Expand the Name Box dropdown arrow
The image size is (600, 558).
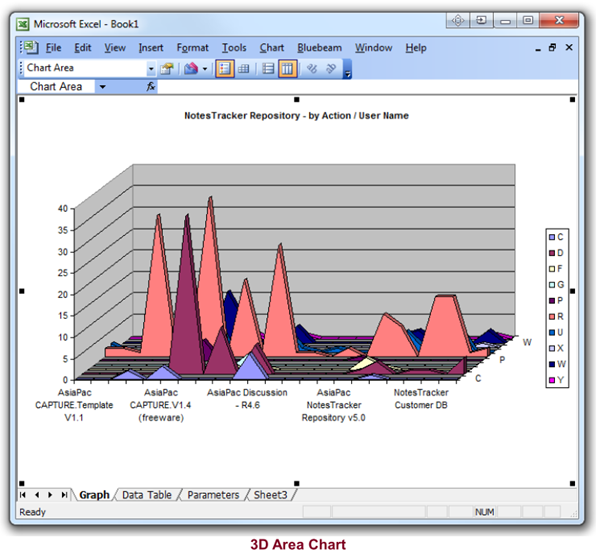point(102,87)
